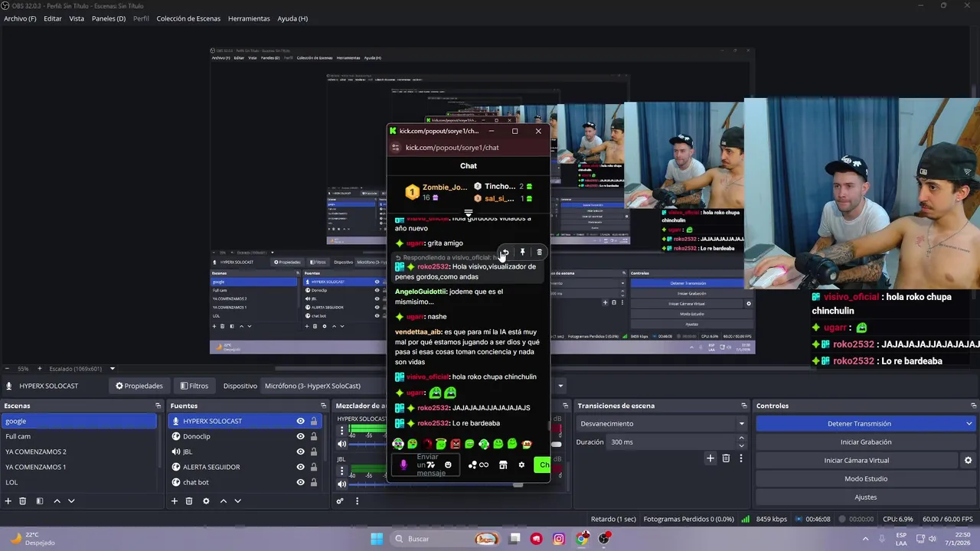Add a new scene with plus icon
This screenshot has height=551, width=980.
(x=8, y=501)
